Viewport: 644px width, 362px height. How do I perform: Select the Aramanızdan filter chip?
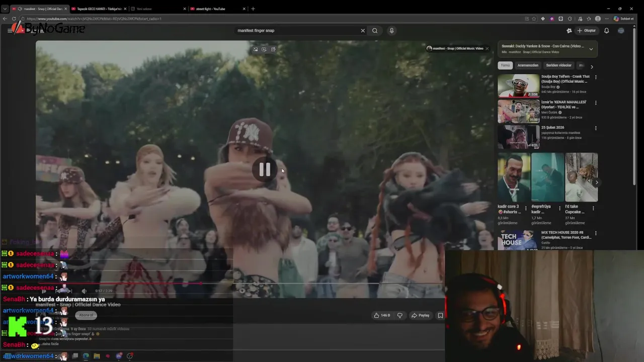pyautogui.click(x=528, y=65)
